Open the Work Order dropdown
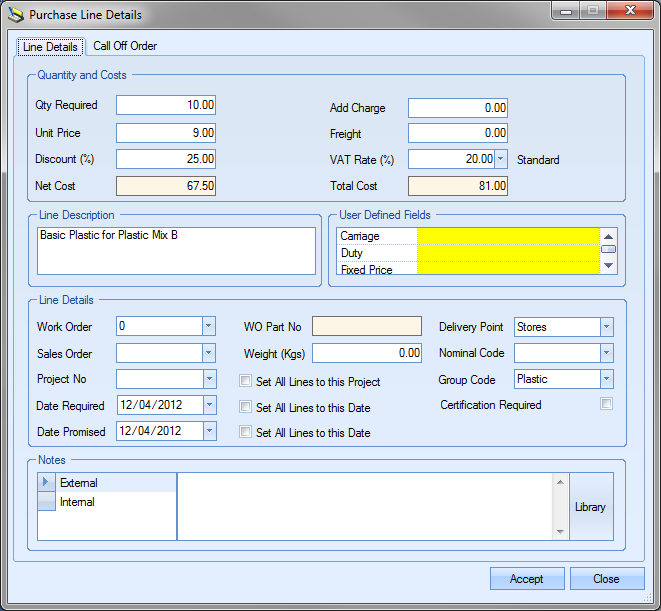 coord(208,326)
